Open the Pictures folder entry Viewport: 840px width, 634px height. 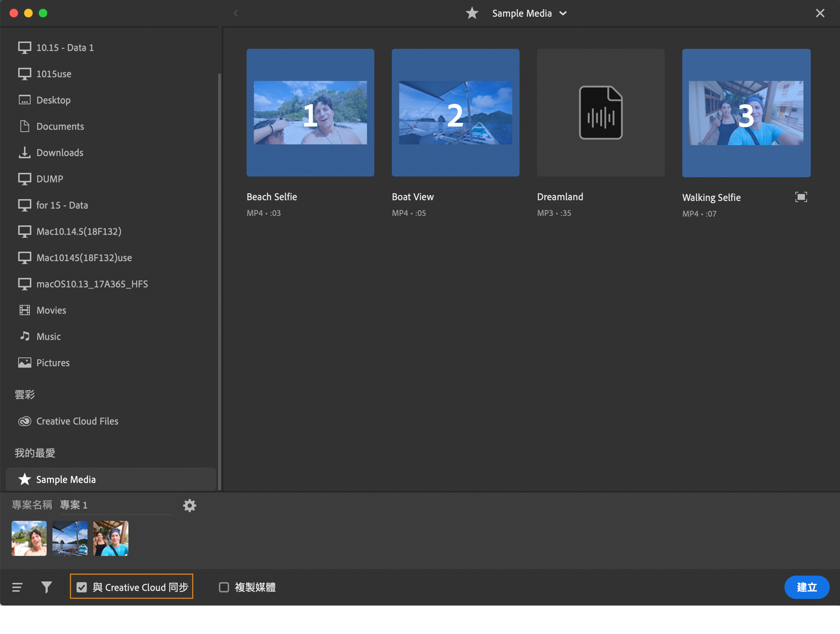point(53,363)
